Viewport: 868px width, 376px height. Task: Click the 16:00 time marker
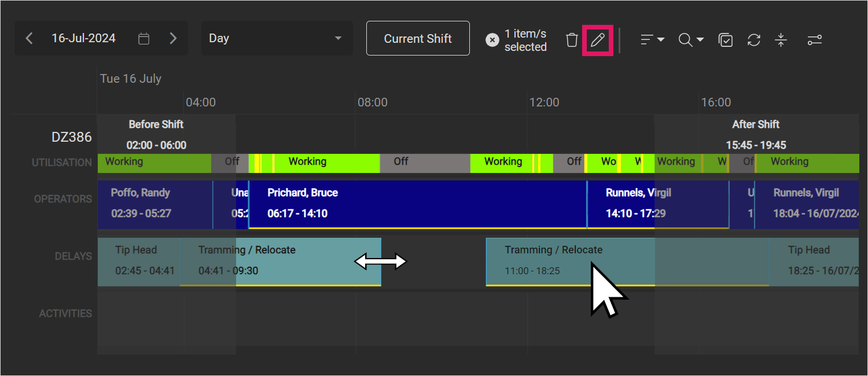[x=716, y=102]
